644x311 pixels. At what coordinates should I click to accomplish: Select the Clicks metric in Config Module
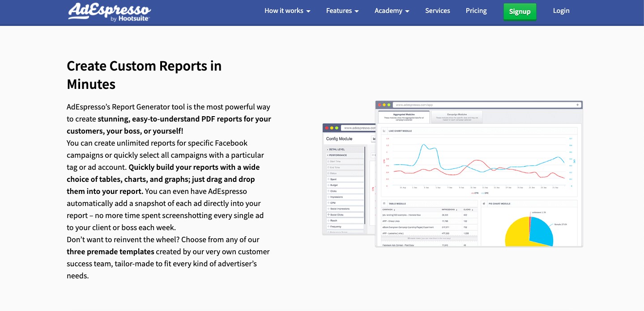(345, 191)
